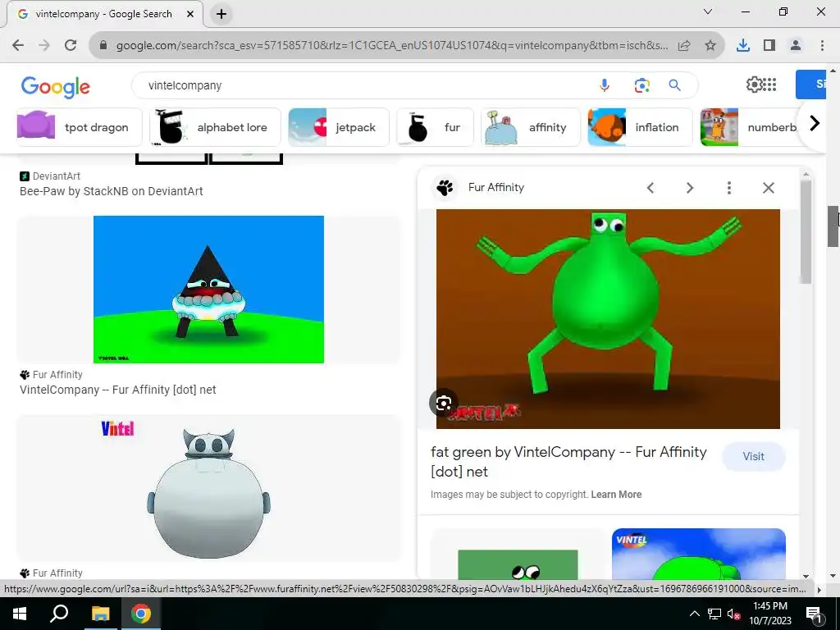The height and width of the screenshot is (630, 840).
Task: Toggle Chrome side panel
Action: click(x=769, y=46)
